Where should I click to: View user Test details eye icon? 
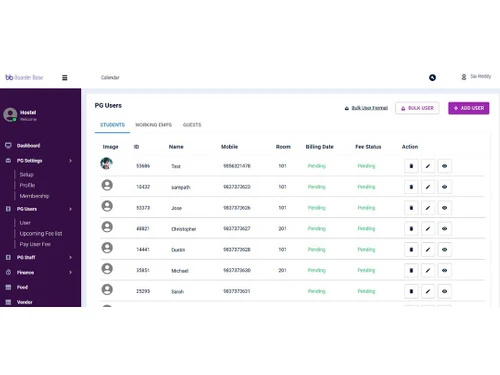[x=444, y=166]
